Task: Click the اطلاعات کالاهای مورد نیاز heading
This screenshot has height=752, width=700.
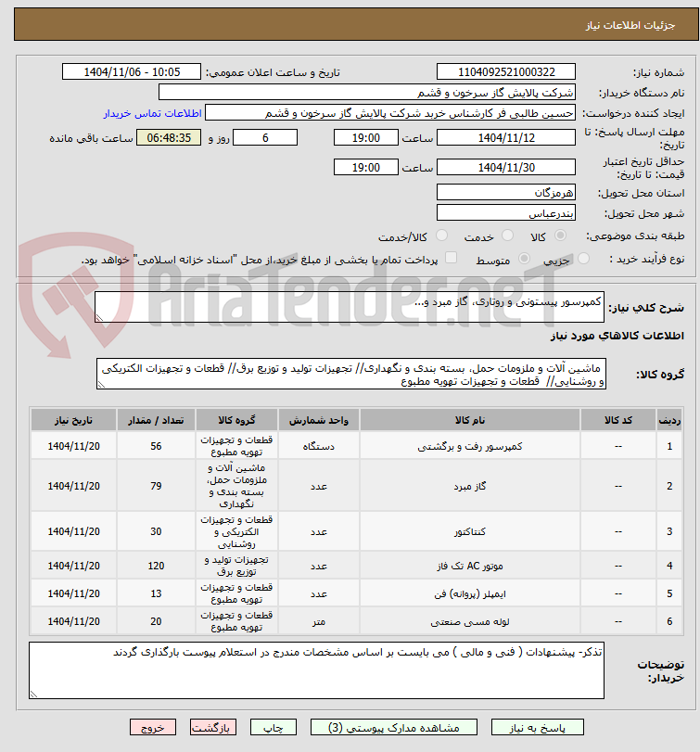Action: click(617, 336)
